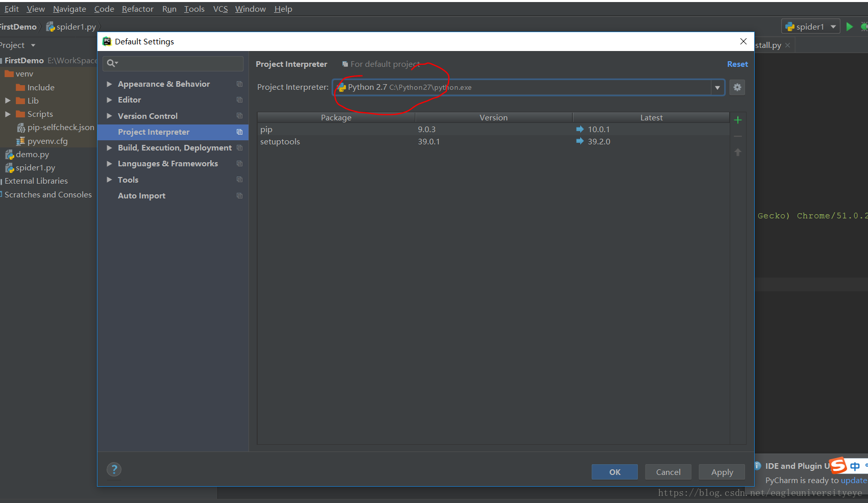Select Auto Import in settings tree
Screen dimensions: 868x503
pyautogui.click(x=173, y=196)
